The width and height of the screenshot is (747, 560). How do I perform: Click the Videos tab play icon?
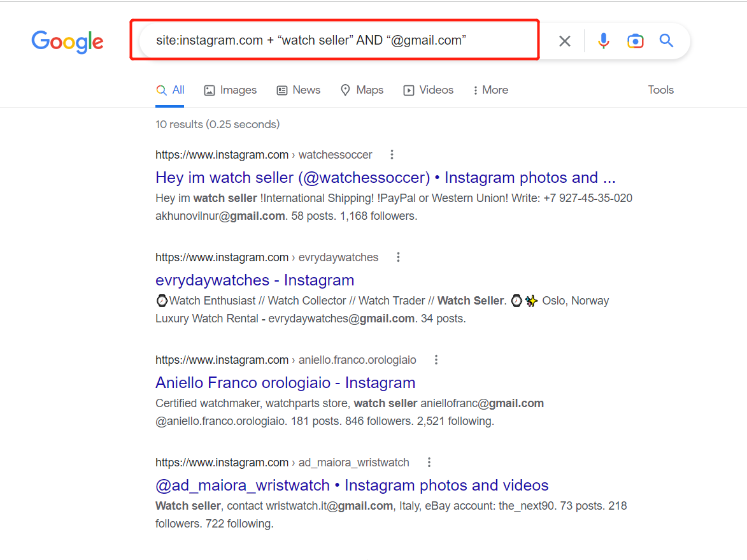[409, 90]
